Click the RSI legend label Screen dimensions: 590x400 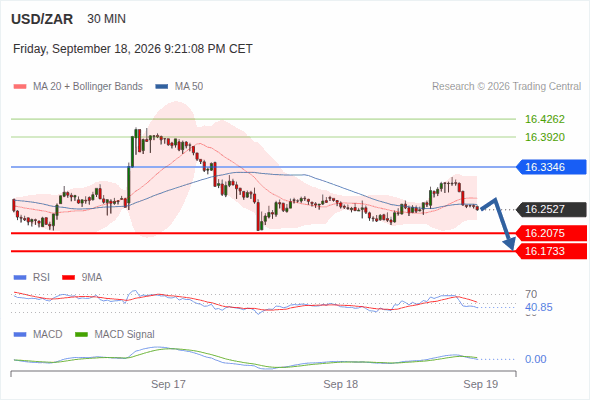pyautogui.click(x=41, y=278)
